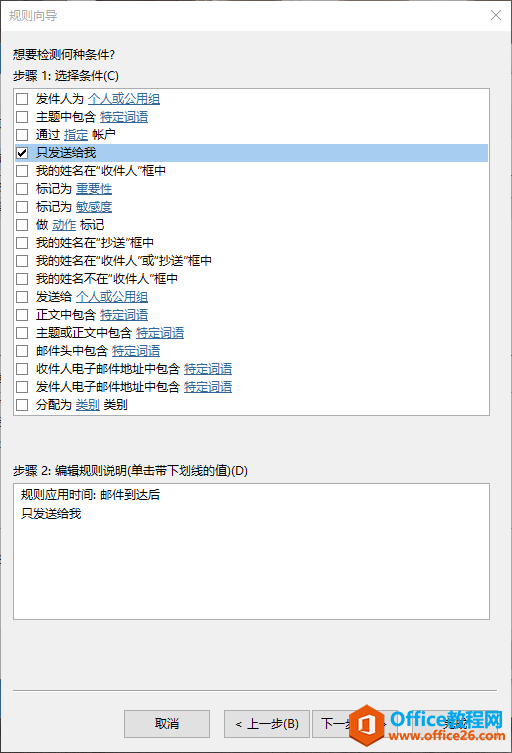Viewport: 512px width, 753px height.
Task: Click the 特定词语 link after 主题中包含
Action: coord(124,117)
